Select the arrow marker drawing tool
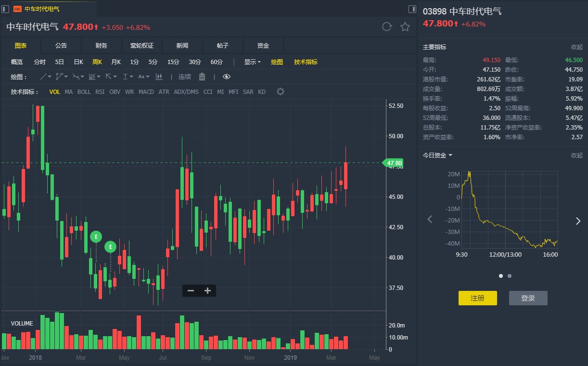588x366 pixels. point(109,77)
